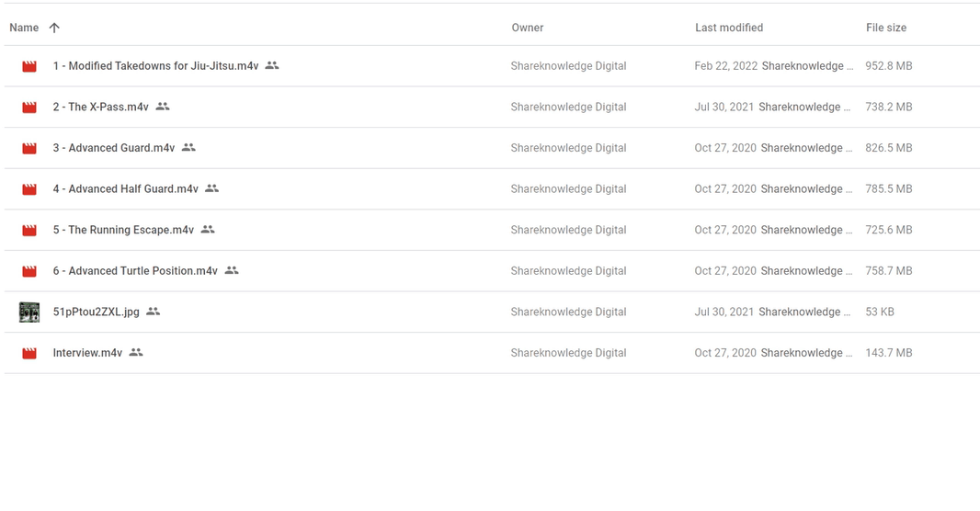This screenshot has height=511, width=980.
Task: Click the Owner column header
Action: click(528, 28)
